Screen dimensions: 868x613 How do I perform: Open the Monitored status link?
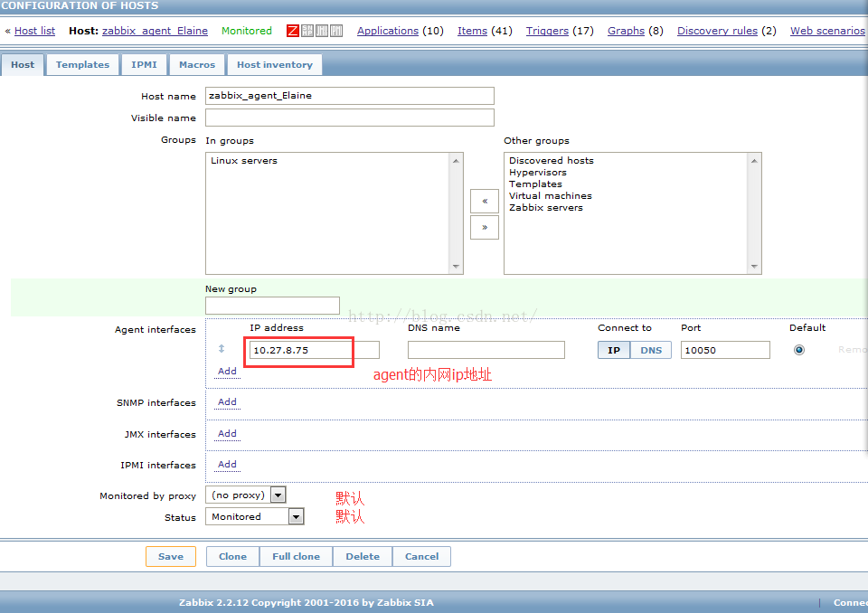tap(247, 31)
